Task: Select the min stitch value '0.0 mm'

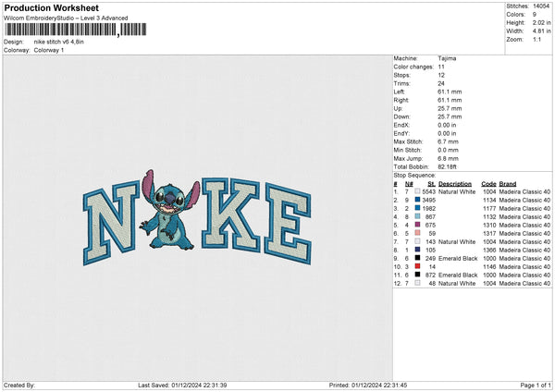Action: click(x=448, y=150)
